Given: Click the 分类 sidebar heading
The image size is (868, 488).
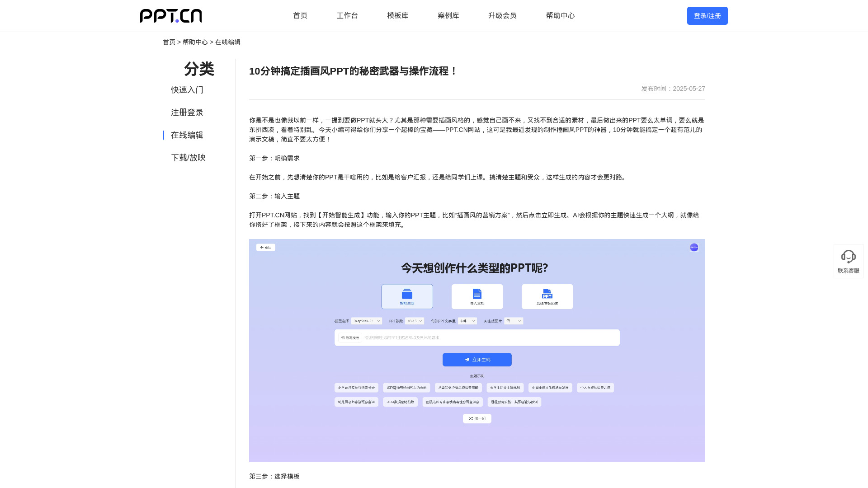Looking at the screenshot, I should (199, 69).
